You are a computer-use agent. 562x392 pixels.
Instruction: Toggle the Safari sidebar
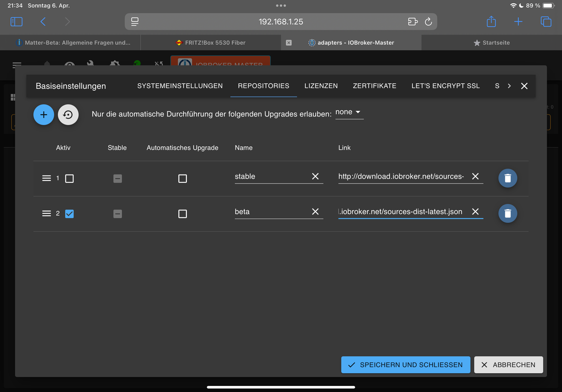point(16,22)
